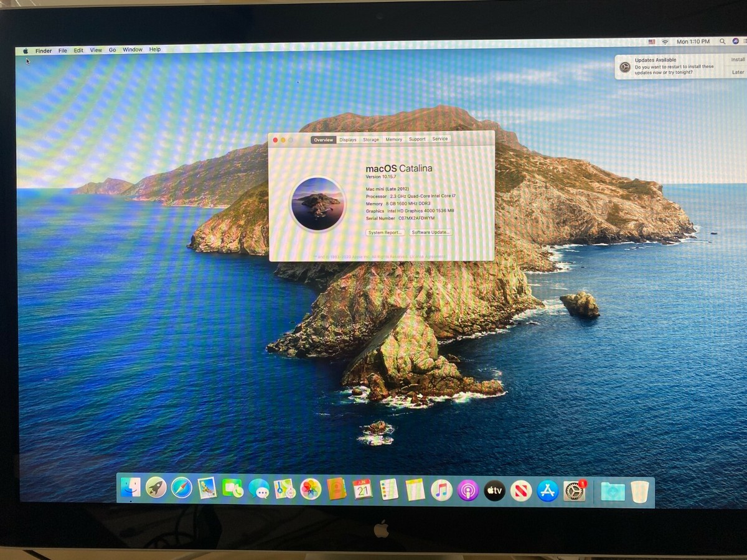Open Apple TV app in Dock
This screenshot has height=560, width=747.
tap(494, 491)
